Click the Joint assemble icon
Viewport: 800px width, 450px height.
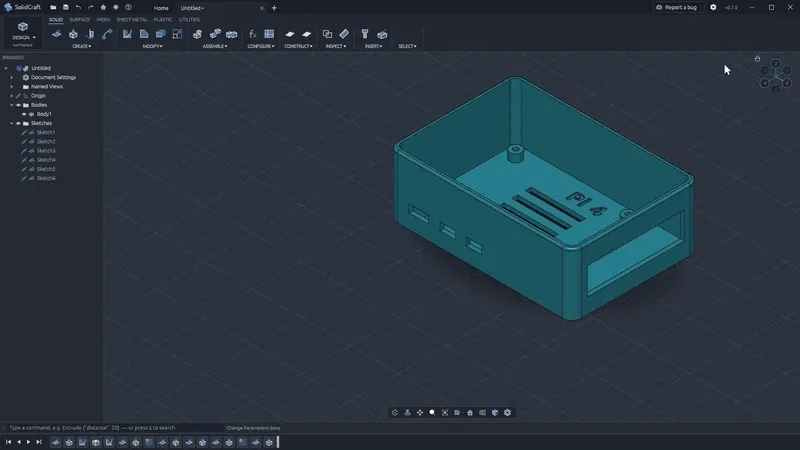pos(215,34)
